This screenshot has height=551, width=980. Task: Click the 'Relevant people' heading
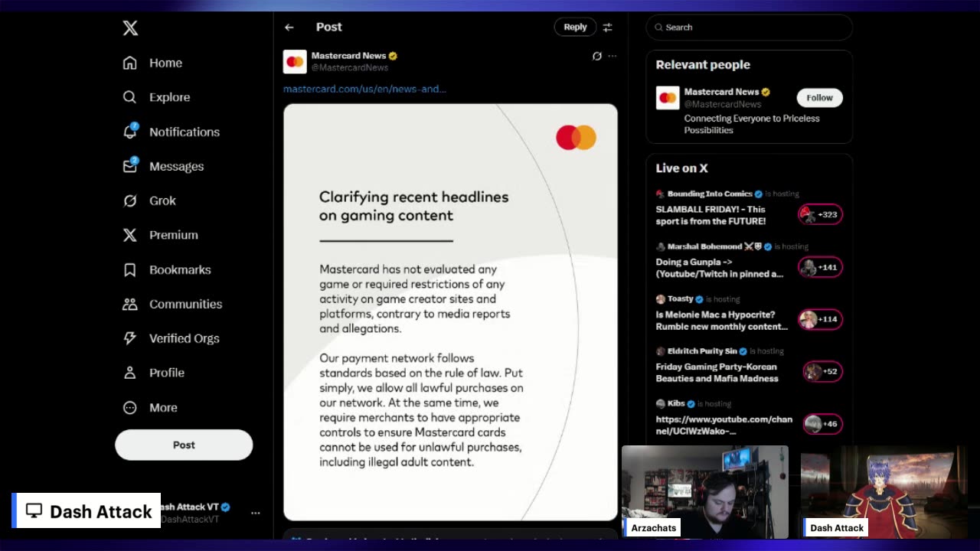click(x=702, y=65)
